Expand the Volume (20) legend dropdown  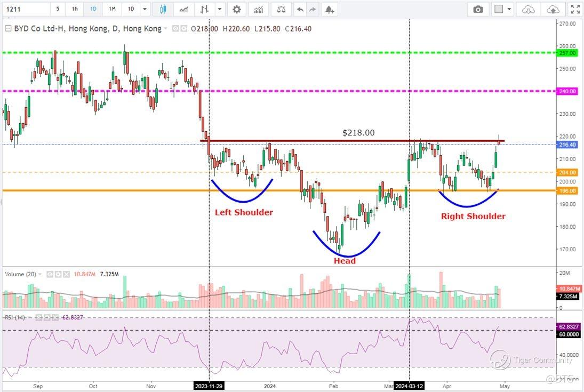point(40,275)
